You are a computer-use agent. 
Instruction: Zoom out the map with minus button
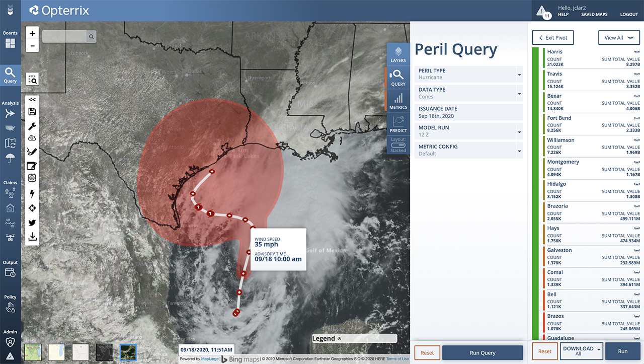(x=32, y=46)
